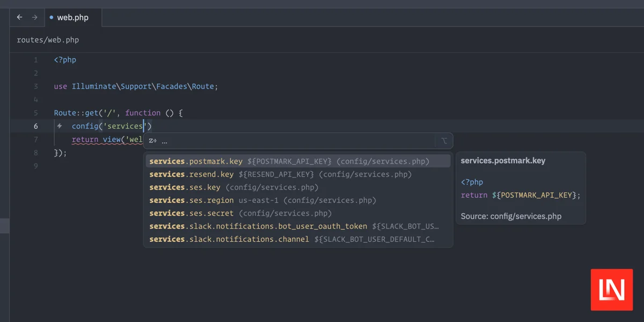Image resolution: width=644 pixels, height=322 pixels.
Task: Go back using the left arrow icon
Action: [20, 17]
